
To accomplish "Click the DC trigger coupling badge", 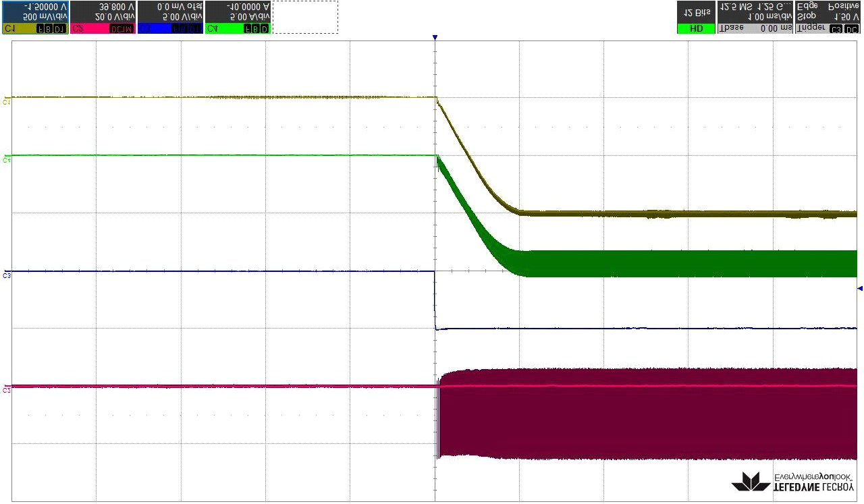I will coord(852,29).
